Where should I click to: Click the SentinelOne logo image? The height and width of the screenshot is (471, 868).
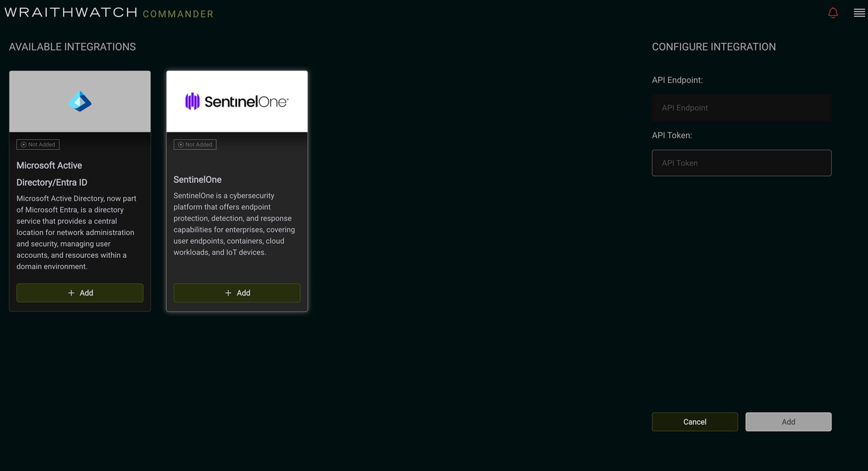click(237, 101)
